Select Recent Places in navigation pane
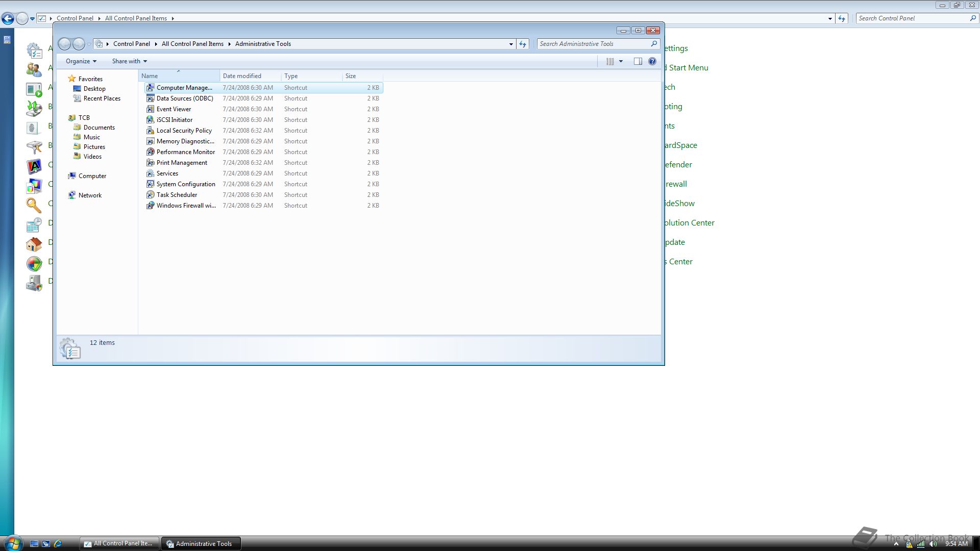Screen dimensions: 980x551 point(102,98)
